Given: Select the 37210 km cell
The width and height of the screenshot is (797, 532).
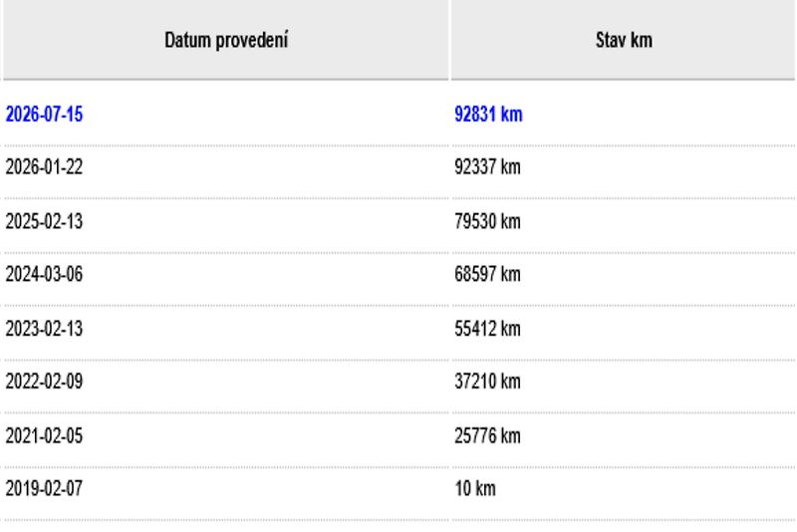Looking at the screenshot, I should click(x=487, y=382).
